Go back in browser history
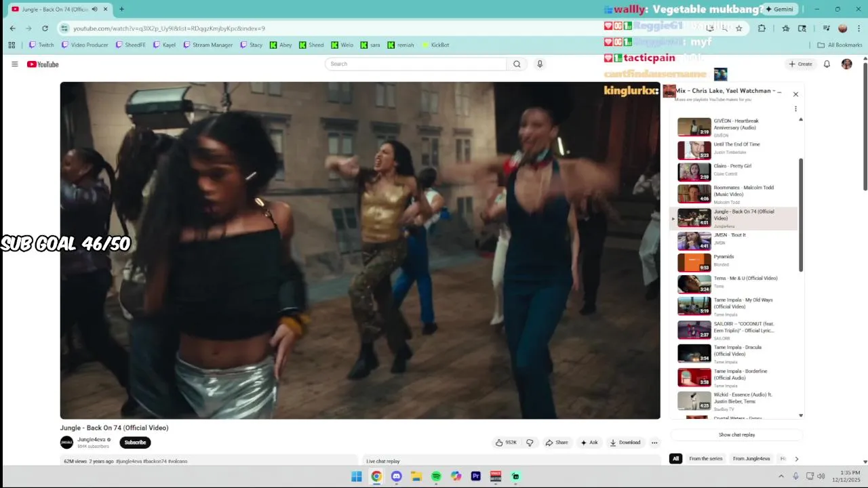This screenshot has height=488, width=868. click(x=13, y=28)
